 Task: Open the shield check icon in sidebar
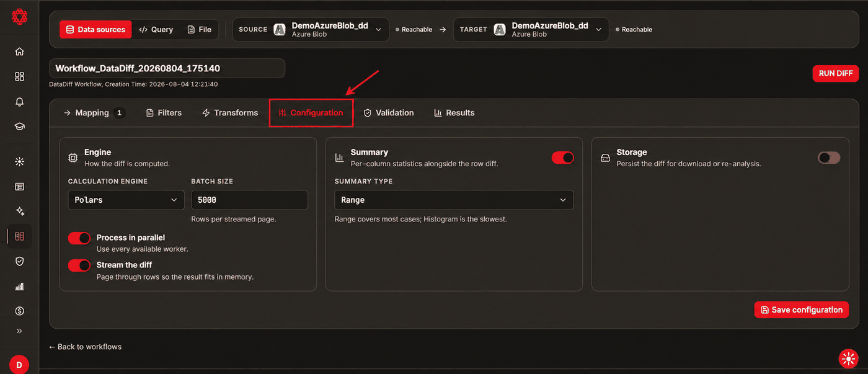[19, 262]
